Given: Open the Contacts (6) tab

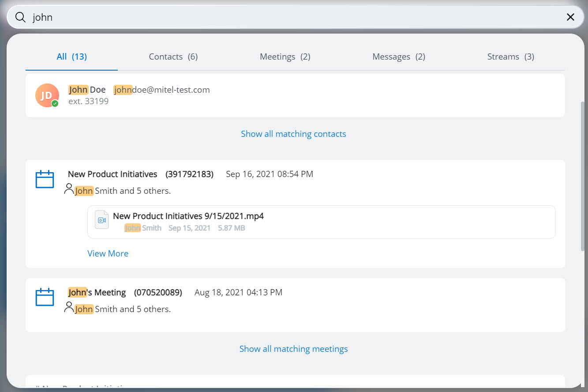Looking at the screenshot, I should tap(173, 57).
